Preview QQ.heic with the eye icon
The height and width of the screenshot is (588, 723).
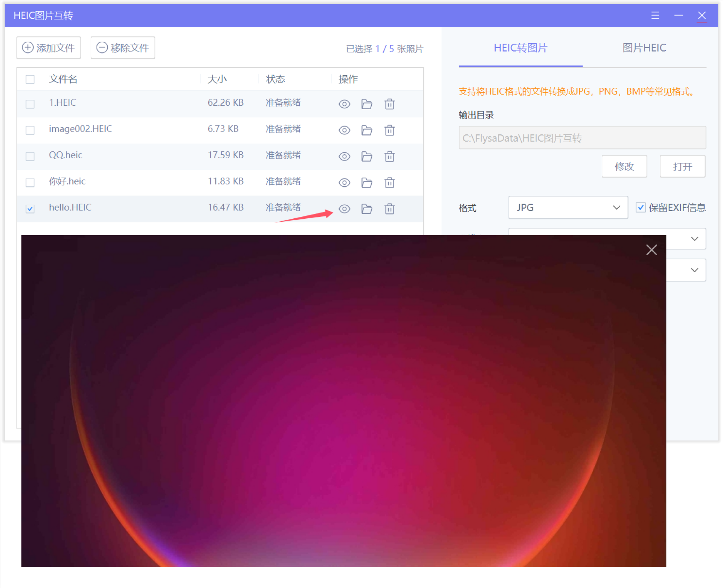click(x=344, y=156)
